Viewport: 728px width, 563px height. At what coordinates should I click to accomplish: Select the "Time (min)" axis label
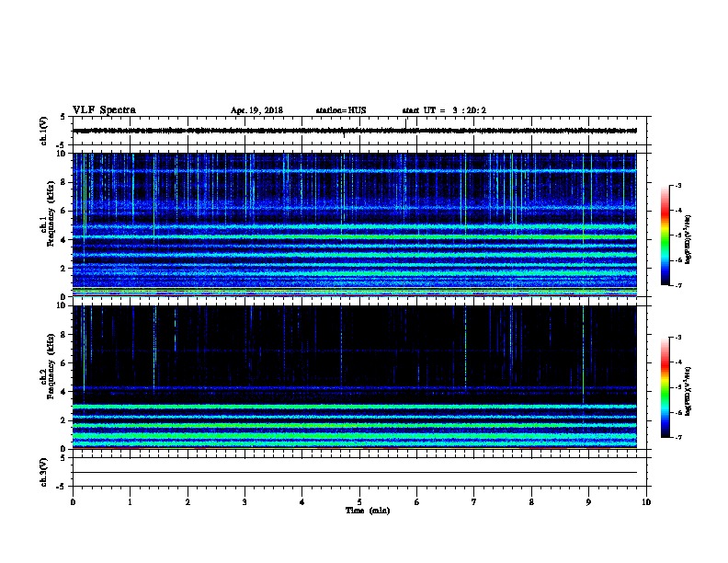pos(368,511)
